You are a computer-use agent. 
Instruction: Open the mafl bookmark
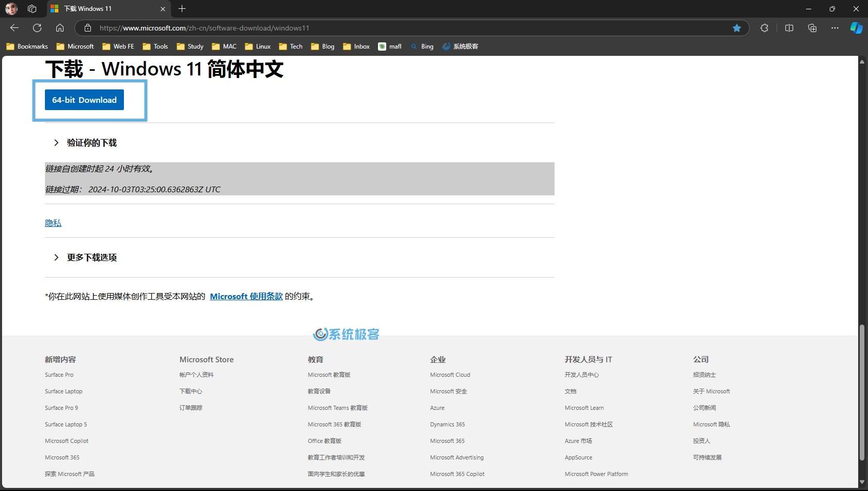[x=390, y=47]
